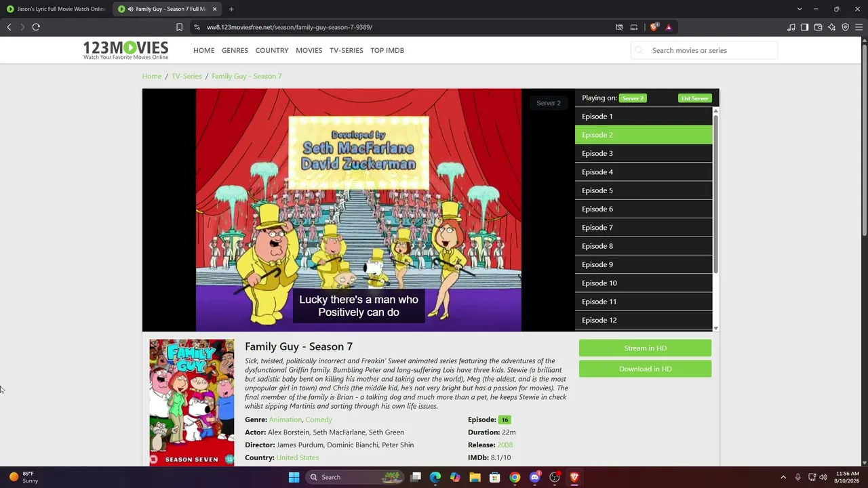Open Google Chrome from the taskbar

coord(515,477)
